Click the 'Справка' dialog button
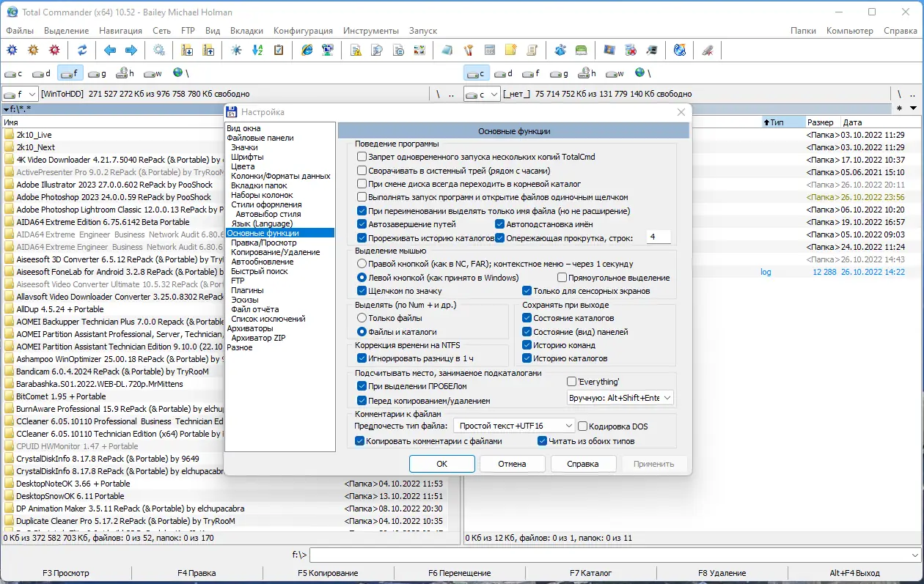Viewport: 924px width, 584px height. tap(582, 464)
